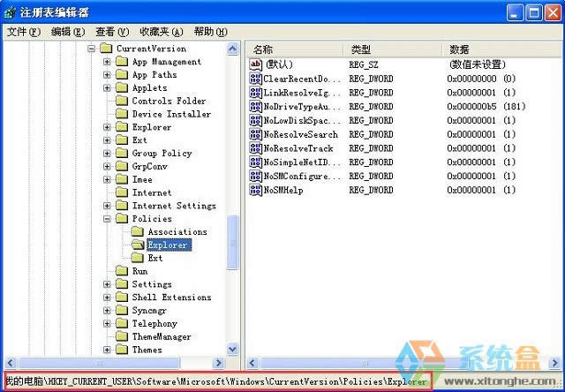
Task: Select the ClearRecentDo... data 0x00000000 (0)
Action: click(481, 79)
